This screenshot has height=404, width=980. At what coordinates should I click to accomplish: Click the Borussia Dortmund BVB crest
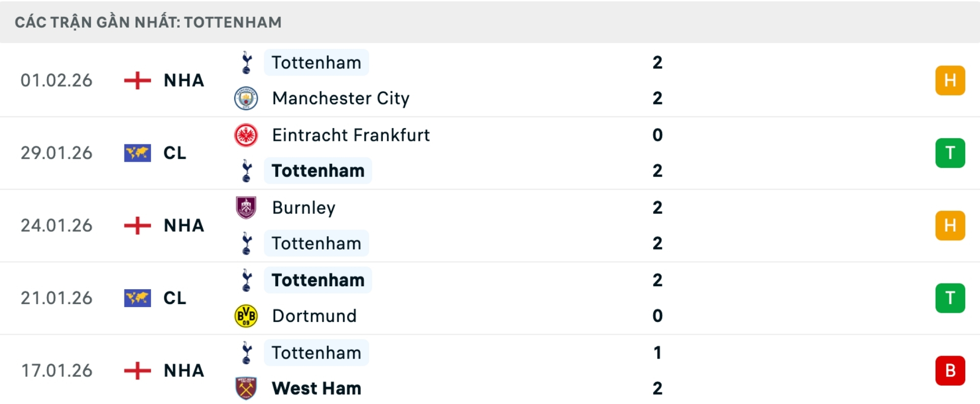point(246,316)
